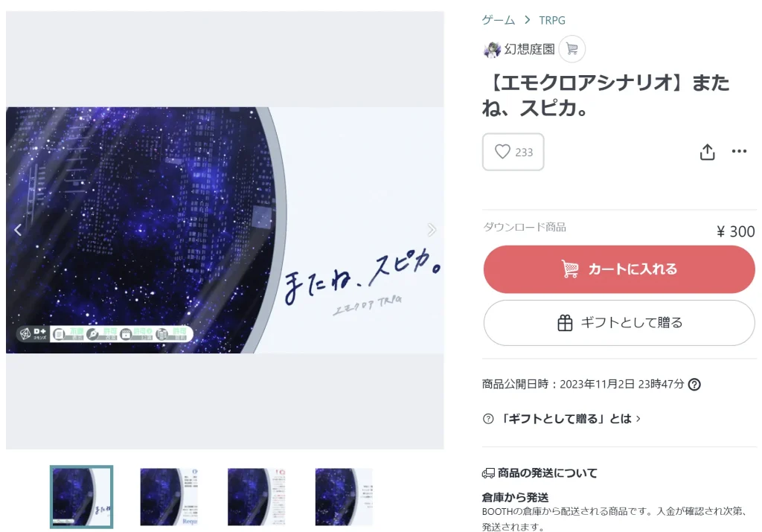Screen dimensions: 762x532
Task: Click the D+ commons license badge on image
Action: pyautogui.click(x=33, y=333)
